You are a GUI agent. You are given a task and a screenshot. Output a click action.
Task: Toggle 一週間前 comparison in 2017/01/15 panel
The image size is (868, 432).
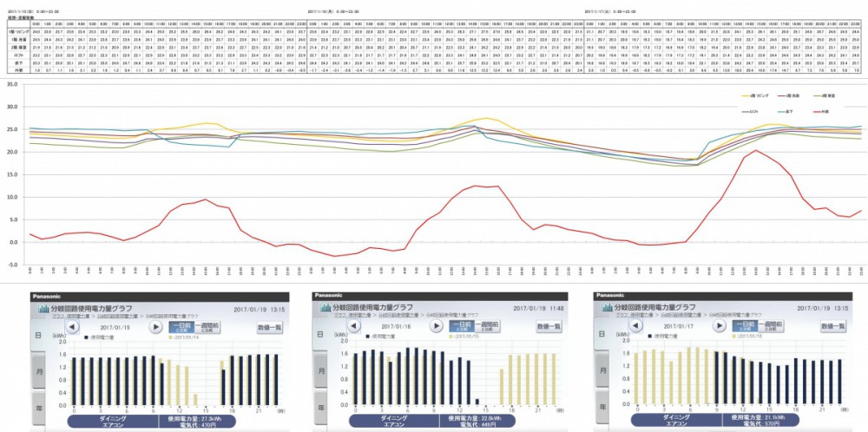(208, 327)
